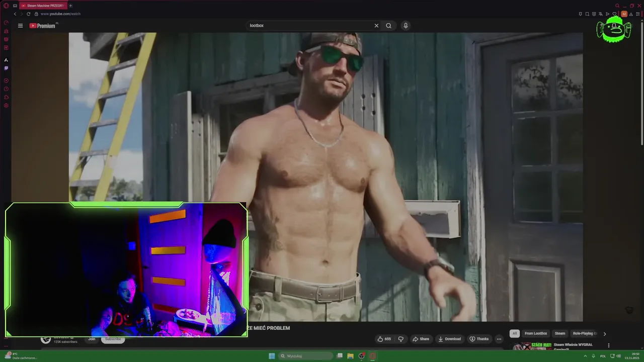Click the Wyszukaj taskbar search box

305,356
